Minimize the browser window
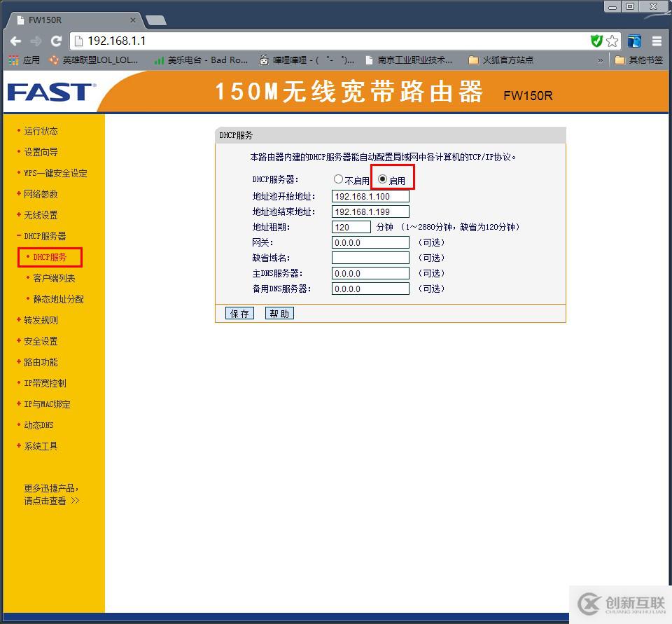Viewport: 672px width, 624px height. [613, 6]
